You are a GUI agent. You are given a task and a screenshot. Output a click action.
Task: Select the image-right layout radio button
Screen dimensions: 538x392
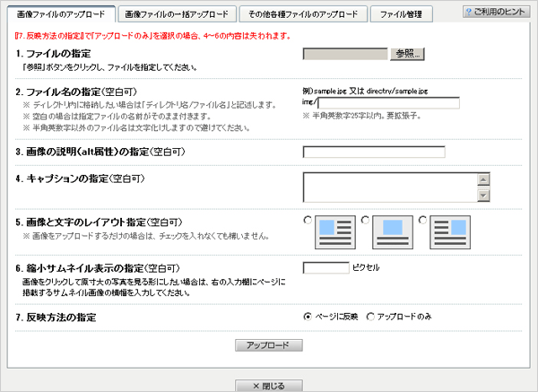422,220
